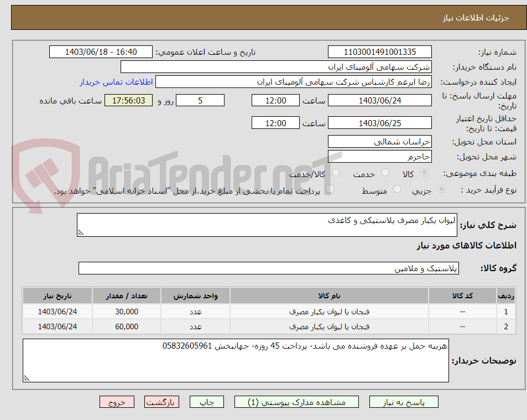Viewport: 527px width, 420px height.
Task: Click province field خراسان شمالی
Action: (380, 141)
